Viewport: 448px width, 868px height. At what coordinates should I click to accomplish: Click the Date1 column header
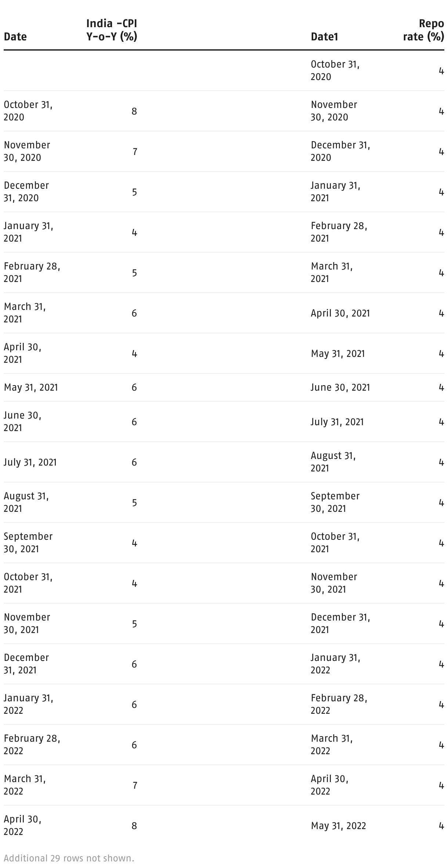click(324, 37)
